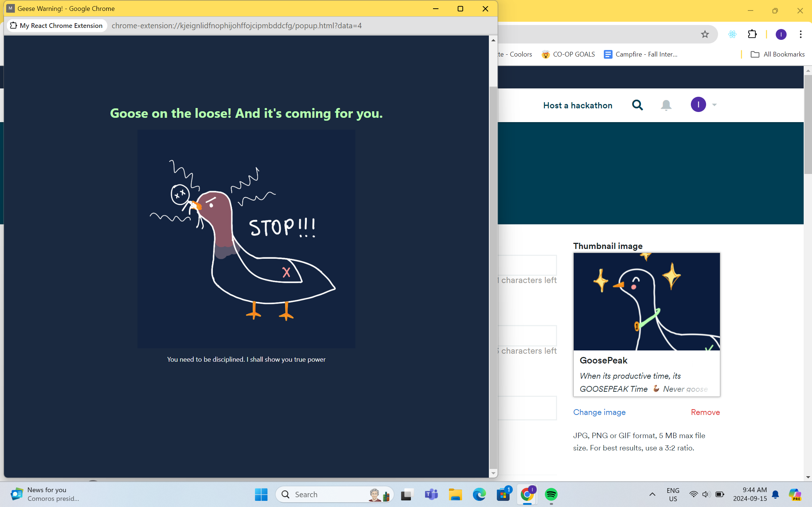Click the bookmark star icon
The height and width of the screenshot is (507, 812).
705,34
